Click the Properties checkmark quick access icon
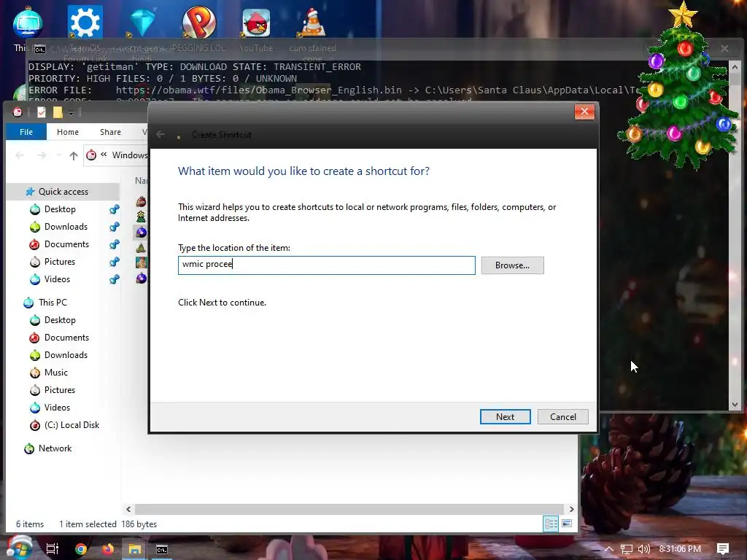Screen dimensions: 747x560 (x=42, y=112)
